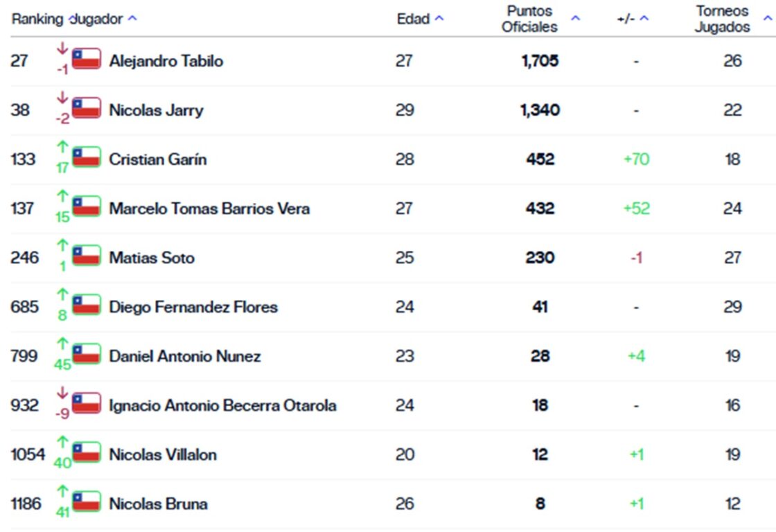The image size is (776, 532).
Task: Click the Chile flag next to Alejandro Tabilo
Action: point(85,60)
